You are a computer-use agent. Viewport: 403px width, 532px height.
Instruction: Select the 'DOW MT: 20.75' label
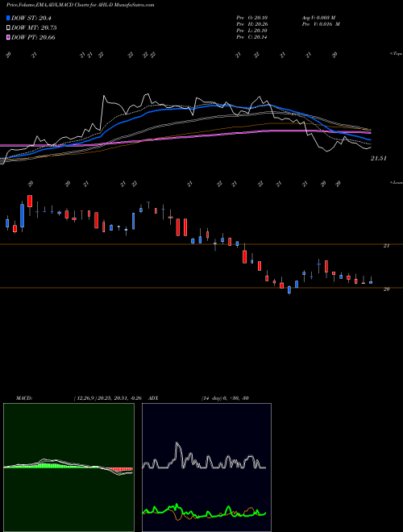pyautogui.click(x=34, y=28)
